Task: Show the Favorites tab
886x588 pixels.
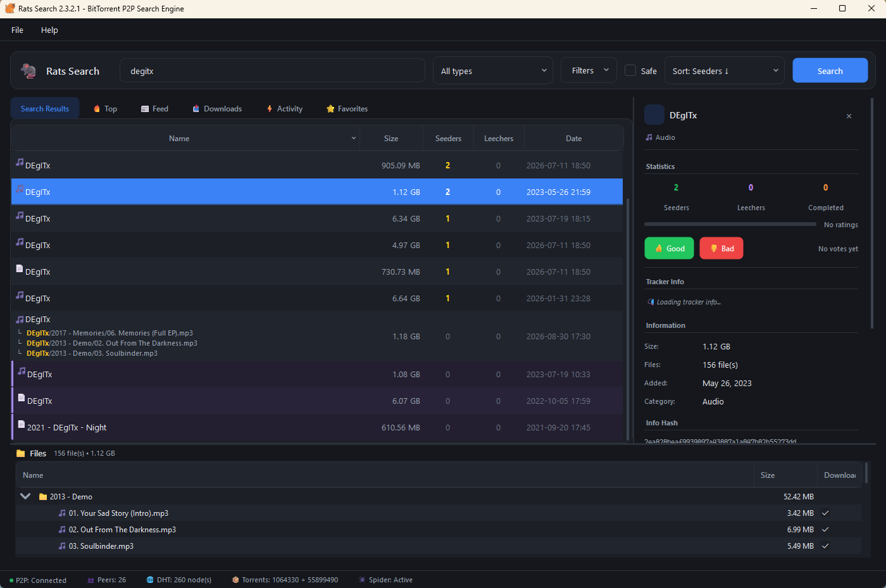Action: (347, 109)
